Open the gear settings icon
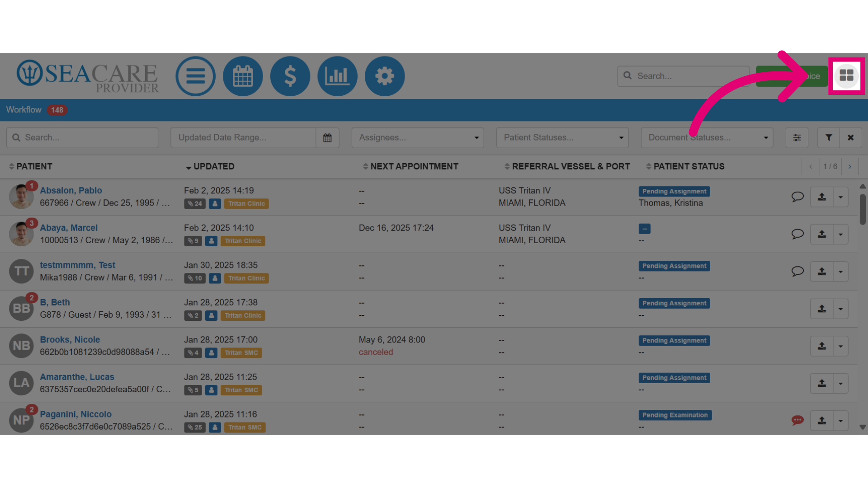 385,76
